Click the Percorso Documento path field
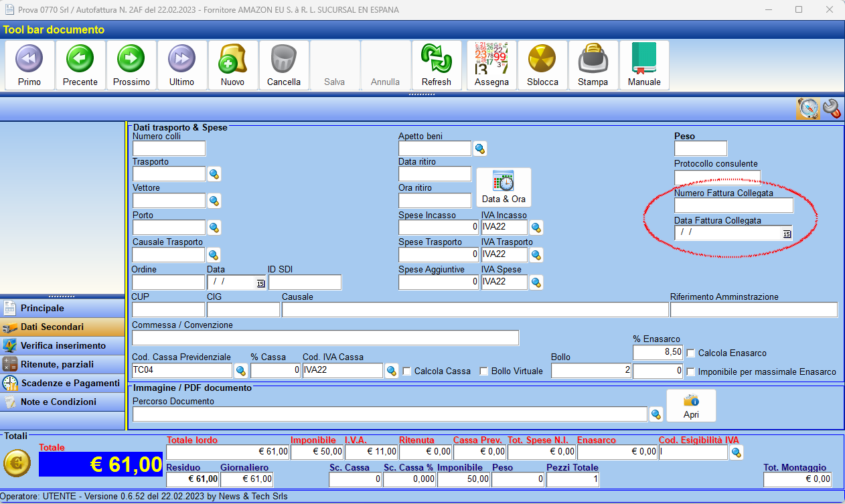This screenshot has height=504, width=845. 390,414
